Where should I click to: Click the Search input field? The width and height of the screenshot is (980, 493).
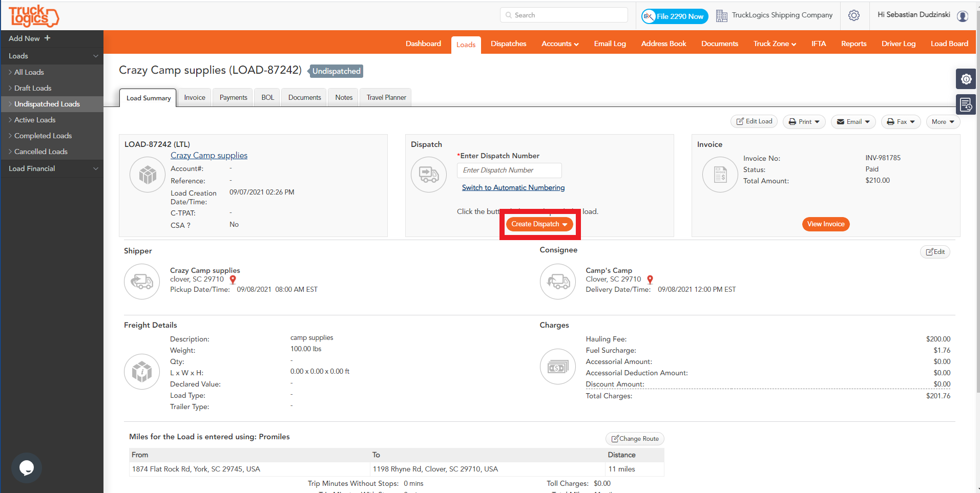tap(564, 15)
